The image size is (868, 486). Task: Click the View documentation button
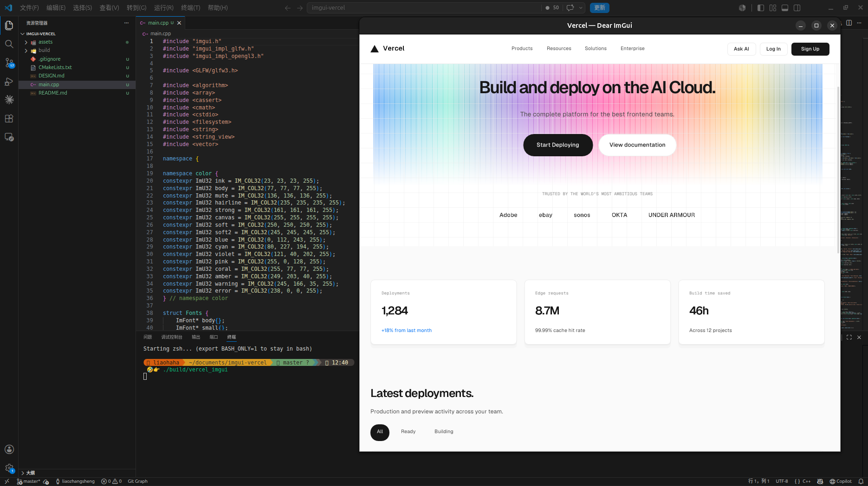[x=637, y=145]
